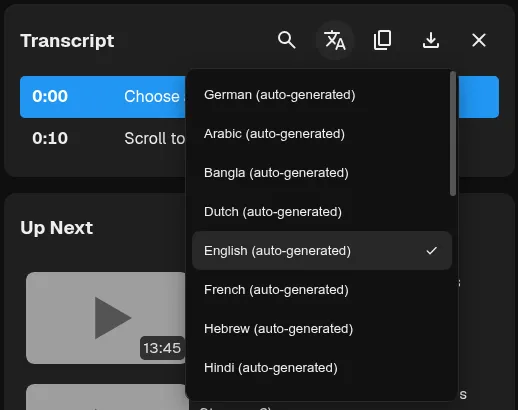Switch transcript to French (auto-generated)

(322, 290)
